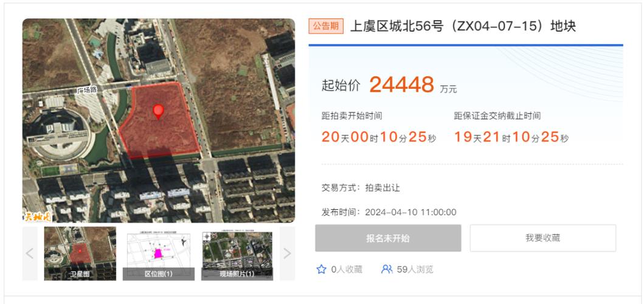The width and height of the screenshot is (644, 304).
Task: Click the 报名未开始 button
Action: pos(388,238)
